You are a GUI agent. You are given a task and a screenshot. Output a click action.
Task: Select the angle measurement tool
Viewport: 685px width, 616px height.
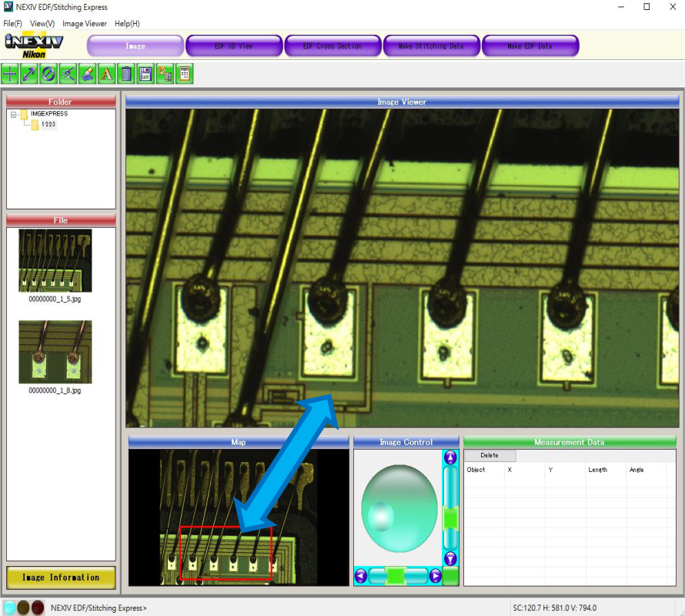tap(68, 74)
